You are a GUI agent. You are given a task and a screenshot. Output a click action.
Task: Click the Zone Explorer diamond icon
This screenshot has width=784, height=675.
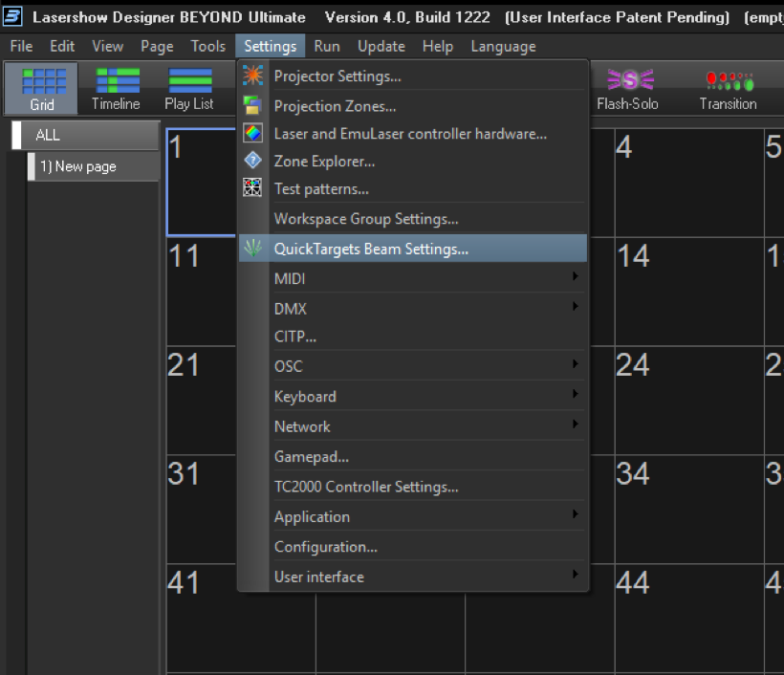coord(253,161)
